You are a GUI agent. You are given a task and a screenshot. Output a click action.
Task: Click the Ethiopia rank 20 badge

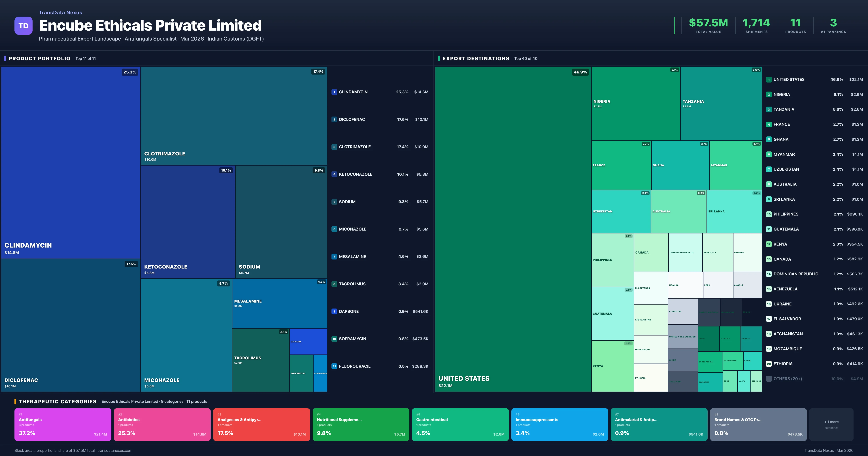[769, 364]
